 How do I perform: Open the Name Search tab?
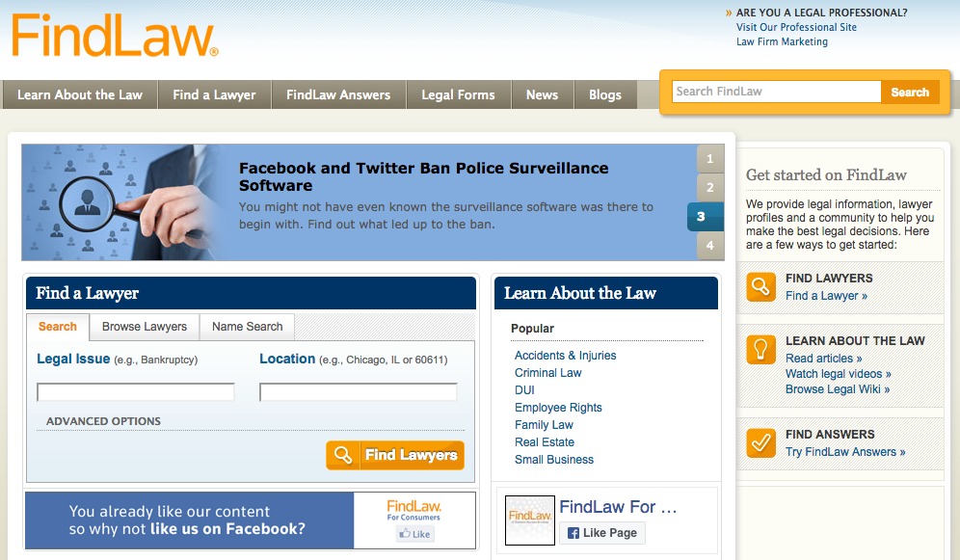point(247,328)
